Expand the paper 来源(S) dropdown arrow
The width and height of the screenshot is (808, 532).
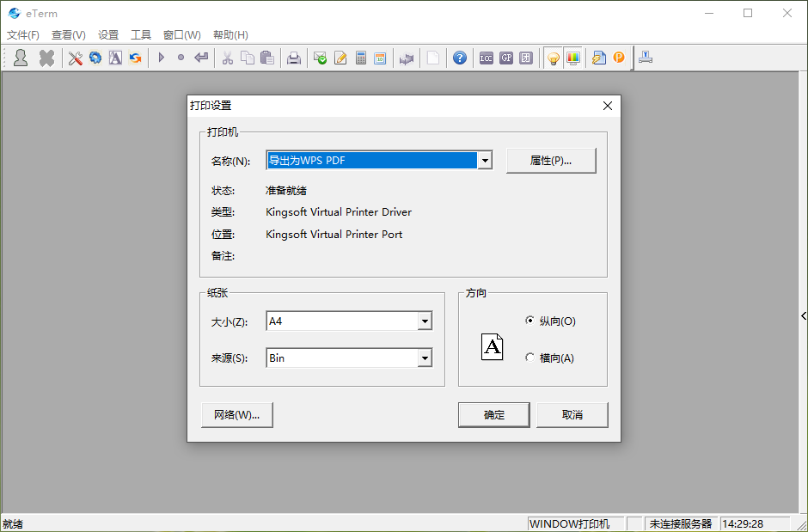(x=425, y=358)
